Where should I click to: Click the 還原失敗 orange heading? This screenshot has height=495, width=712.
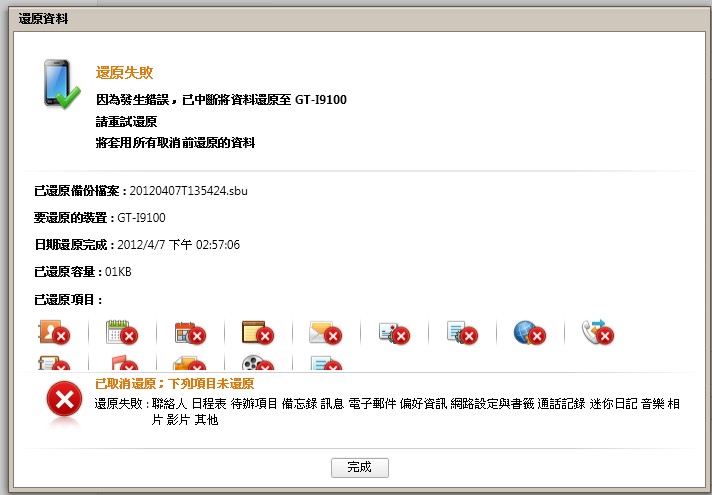tap(124, 73)
